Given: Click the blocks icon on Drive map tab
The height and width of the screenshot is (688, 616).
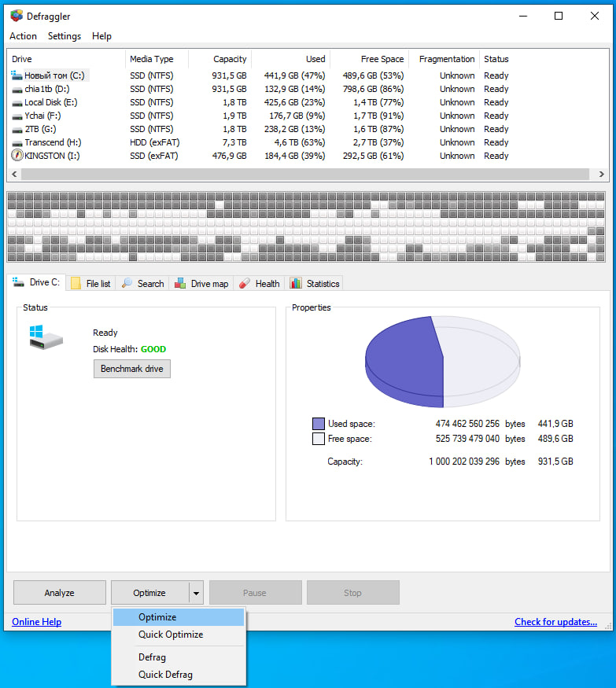Looking at the screenshot, I should (180, 283).
